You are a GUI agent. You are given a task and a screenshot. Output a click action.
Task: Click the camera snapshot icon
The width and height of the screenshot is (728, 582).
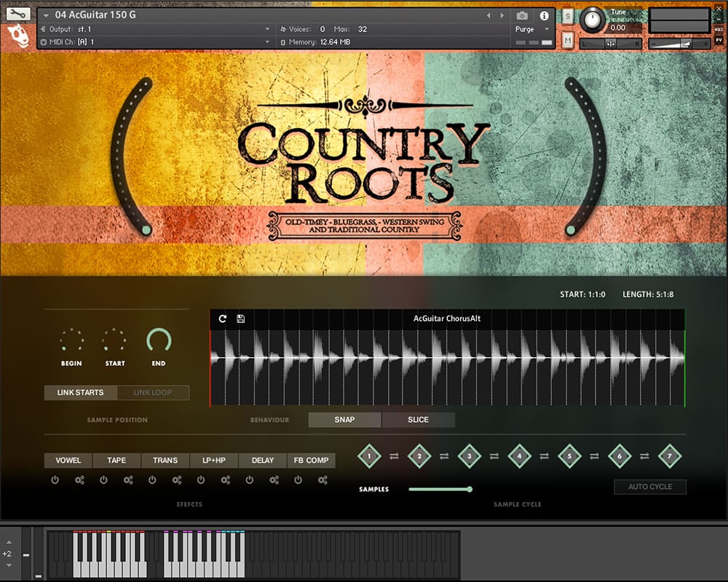[x=522, y=15]
